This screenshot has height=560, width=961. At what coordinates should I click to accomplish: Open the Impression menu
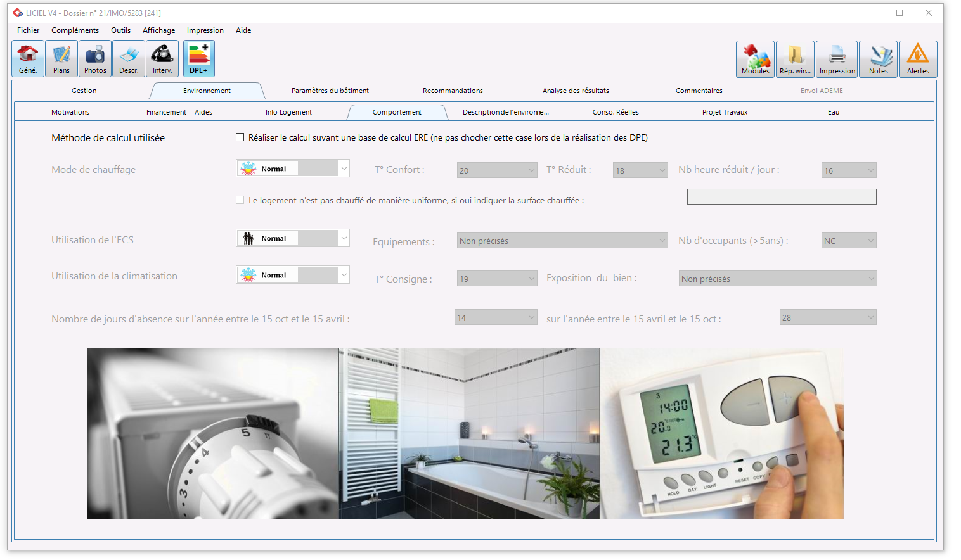click(205, 30)
